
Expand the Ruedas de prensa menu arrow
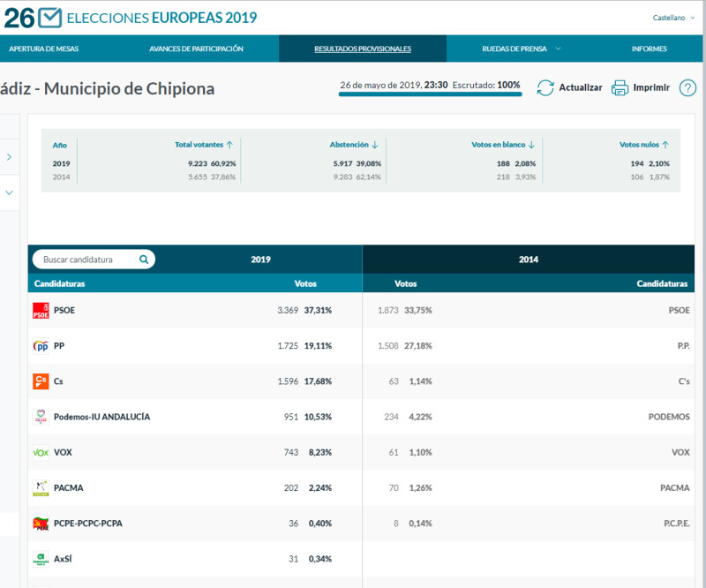pyautogui.click(x=558, y=49)
